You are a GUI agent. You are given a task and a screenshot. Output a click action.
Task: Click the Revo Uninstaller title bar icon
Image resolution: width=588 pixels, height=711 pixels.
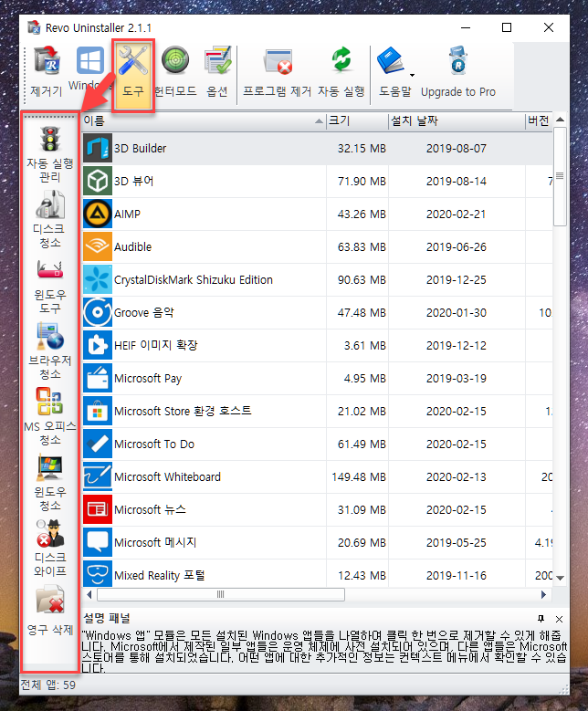[x=34, y=27]
